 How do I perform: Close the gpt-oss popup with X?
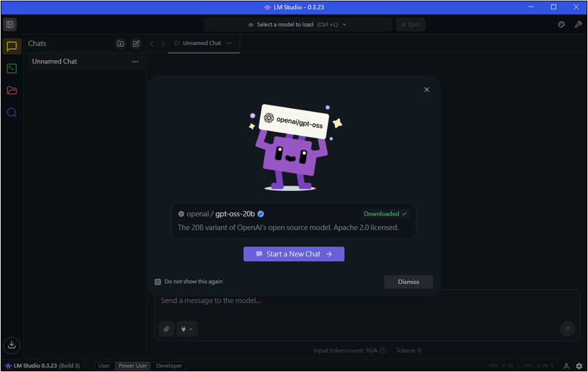(x=426, y=89)
